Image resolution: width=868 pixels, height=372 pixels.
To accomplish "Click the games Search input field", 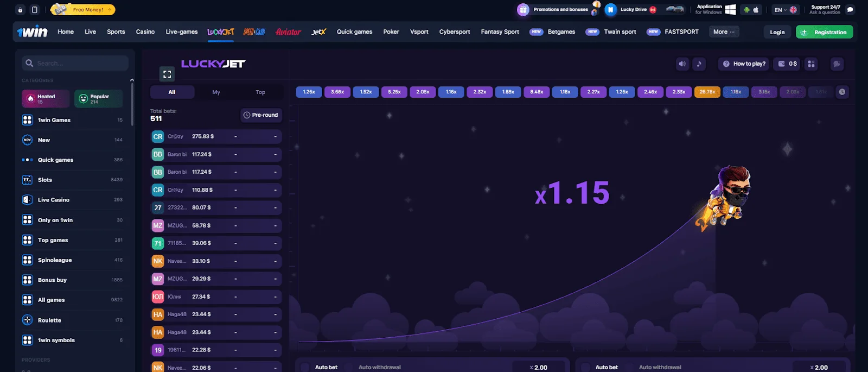I will click(x=80, y=64).
